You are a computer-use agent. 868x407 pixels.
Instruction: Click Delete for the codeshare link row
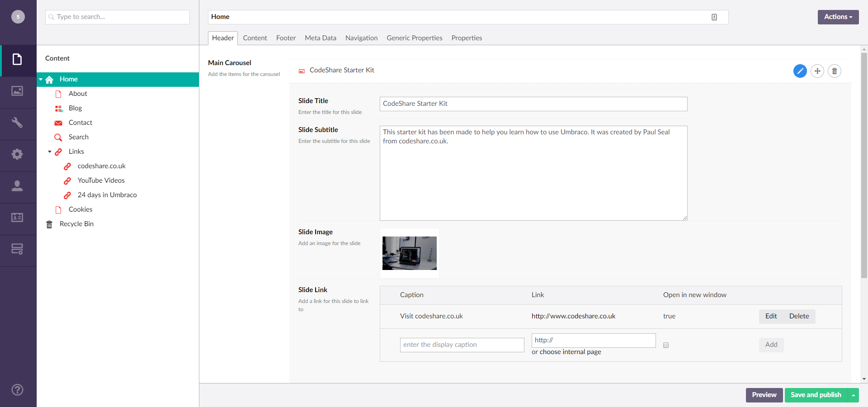pyautogui.click(x=799, y=317)
